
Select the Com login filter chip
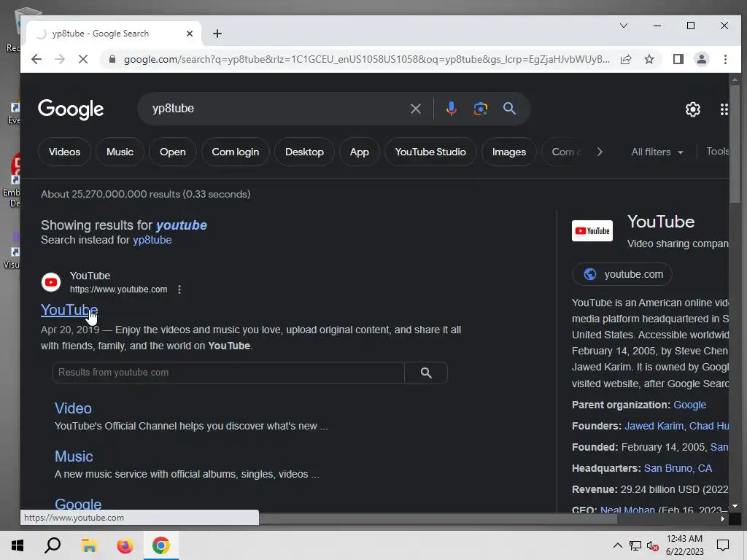click(x=236, y=152)
